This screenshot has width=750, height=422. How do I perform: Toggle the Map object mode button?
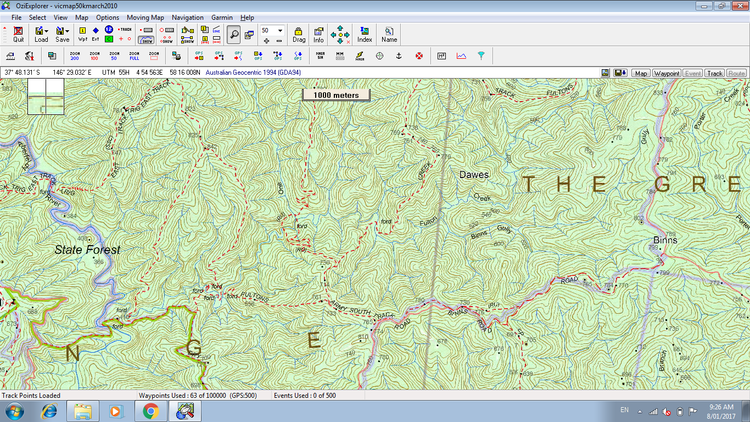click(x=640, y=73)
